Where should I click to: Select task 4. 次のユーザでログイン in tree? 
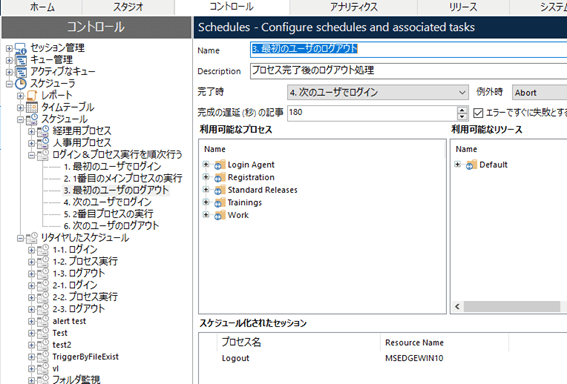point(107,202)
